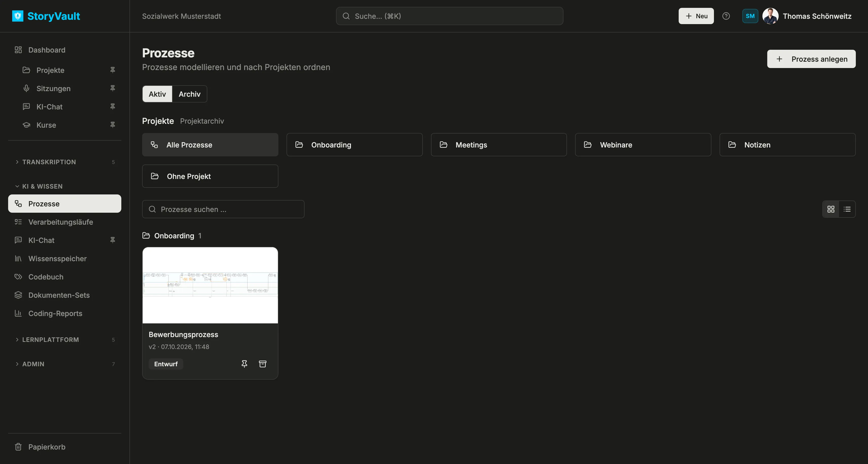Screen dimensions: 868x464
Task: Toggle pin next to top KI-Chat entry
Action: click(x=112, y=106)
